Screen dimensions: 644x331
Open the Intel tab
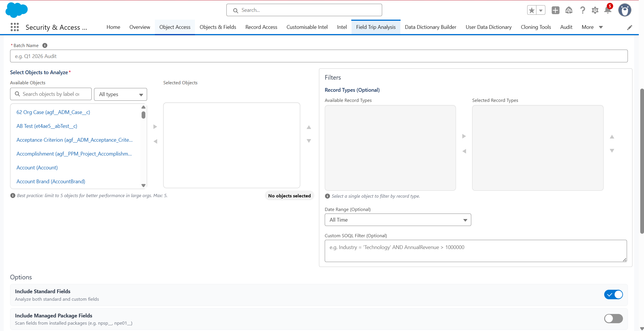342,27
